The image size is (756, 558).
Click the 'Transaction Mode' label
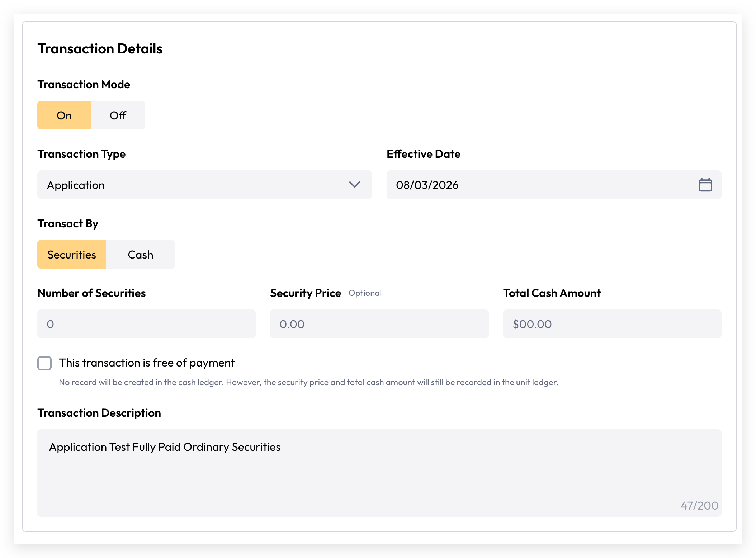84,84
